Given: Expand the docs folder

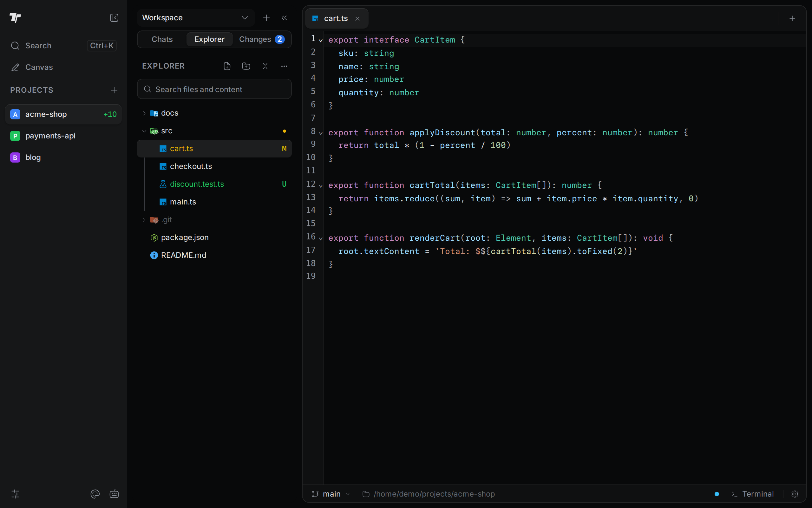Looking at the screenshot, I should click(214, 113).
